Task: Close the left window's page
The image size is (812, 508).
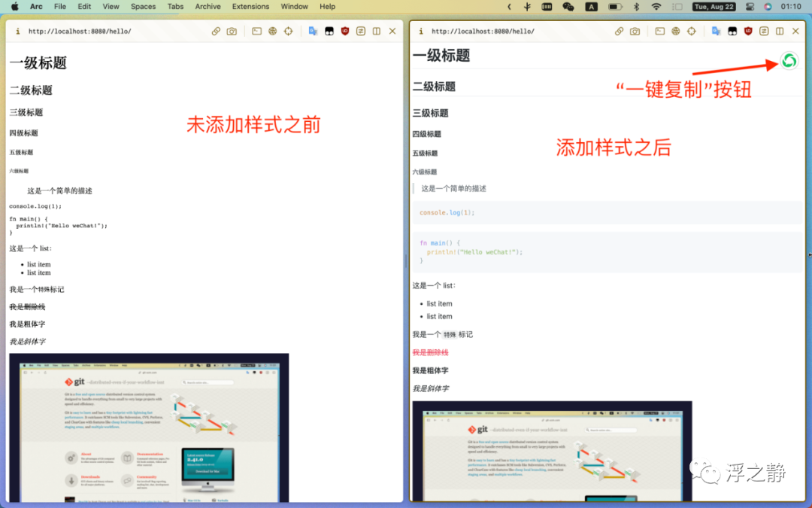Action: [392, 31]
